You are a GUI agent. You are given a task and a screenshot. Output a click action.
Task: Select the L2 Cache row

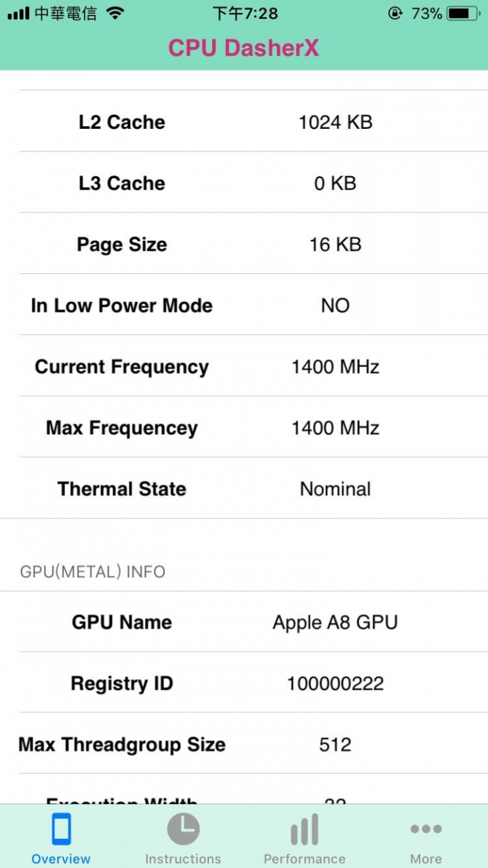(244, 121)
